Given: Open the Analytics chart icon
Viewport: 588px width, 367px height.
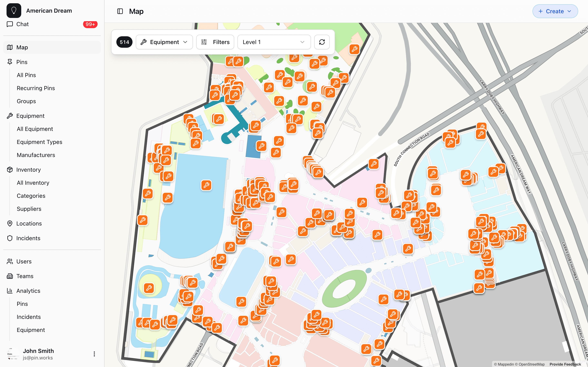Looking at the screenshot, I should coord(10,291).
